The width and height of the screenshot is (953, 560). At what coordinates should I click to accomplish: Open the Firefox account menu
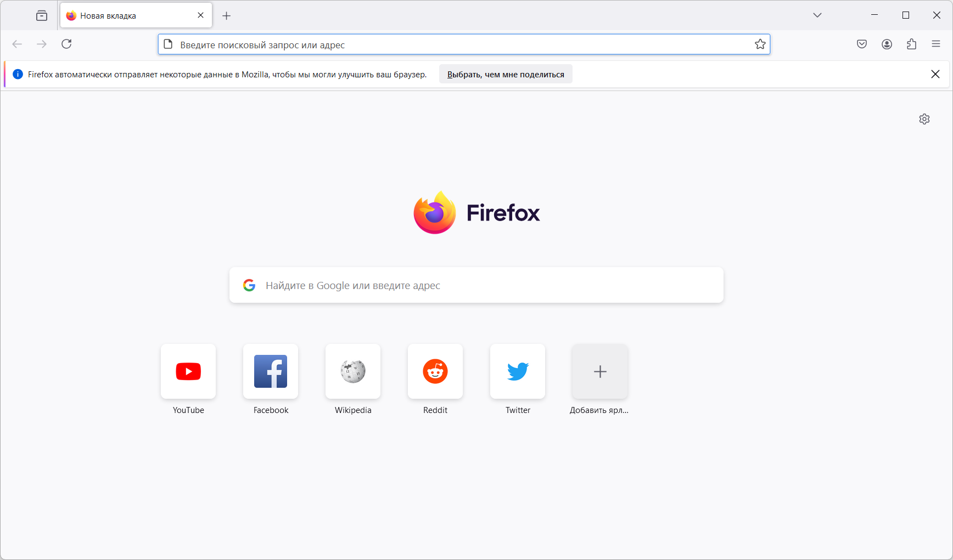pos(887,44)
